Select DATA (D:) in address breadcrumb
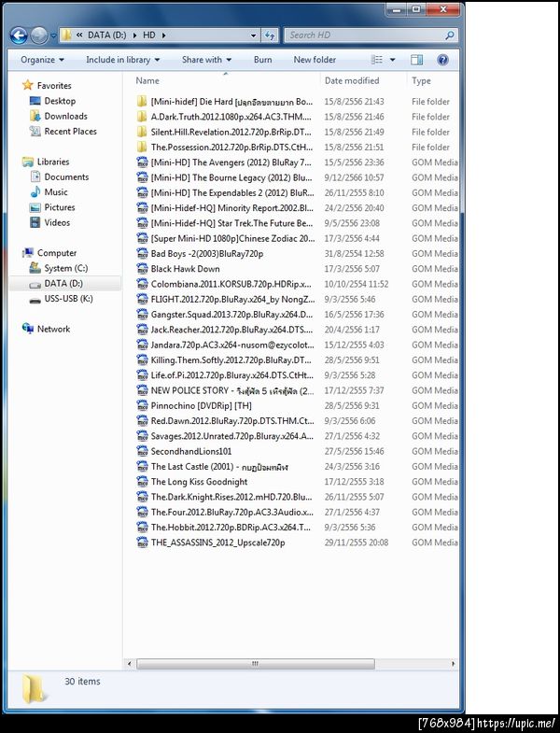Screen dimensions: 560x733 tap(107, 35)
